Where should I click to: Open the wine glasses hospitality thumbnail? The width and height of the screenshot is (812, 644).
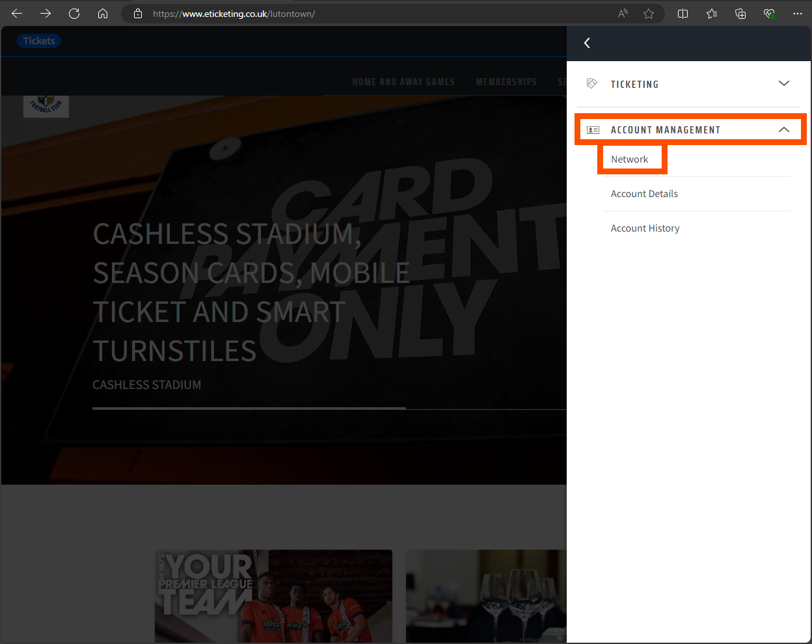tap(486, 597)
